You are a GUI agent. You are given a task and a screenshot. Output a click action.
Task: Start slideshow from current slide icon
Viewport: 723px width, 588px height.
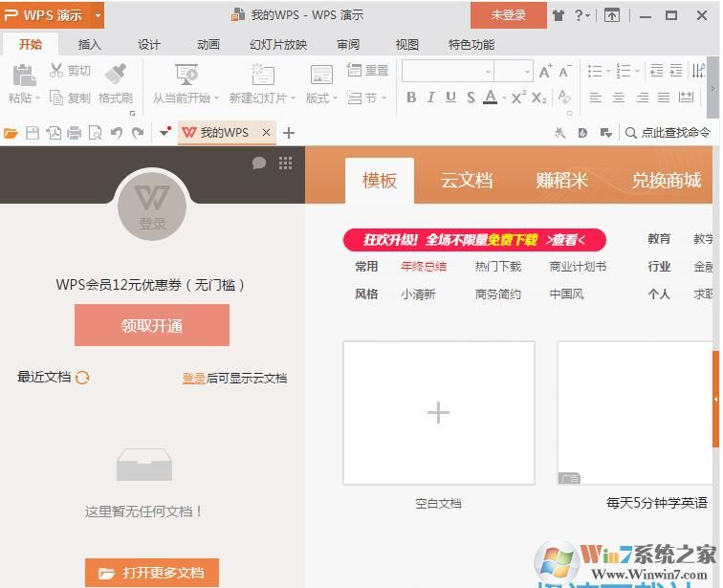point(186,75)
